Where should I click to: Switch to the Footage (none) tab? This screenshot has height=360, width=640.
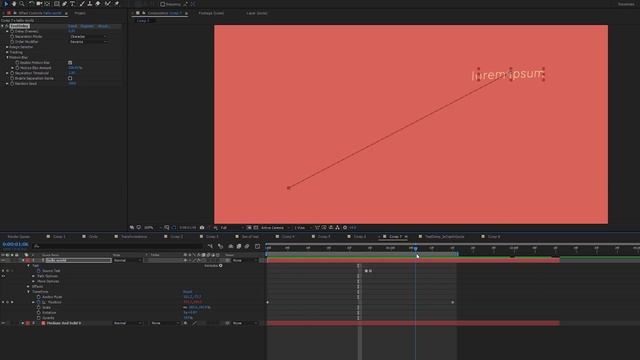pos(211,13)
